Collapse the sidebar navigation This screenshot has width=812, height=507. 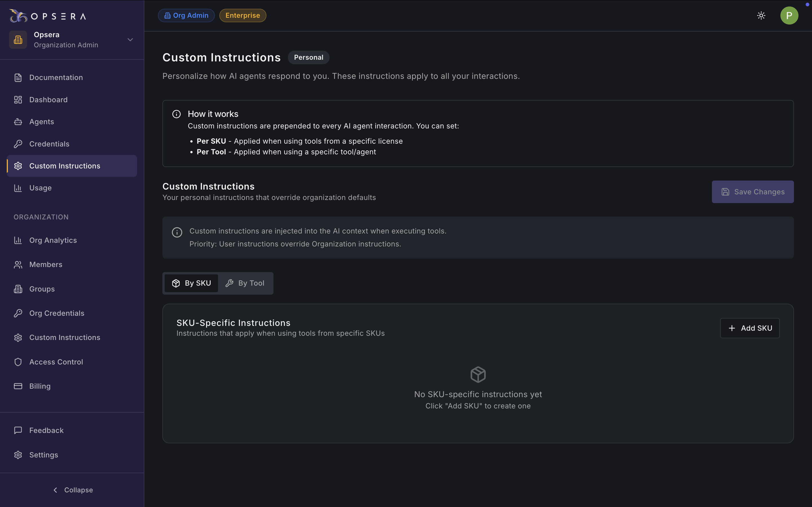[72, 490]
